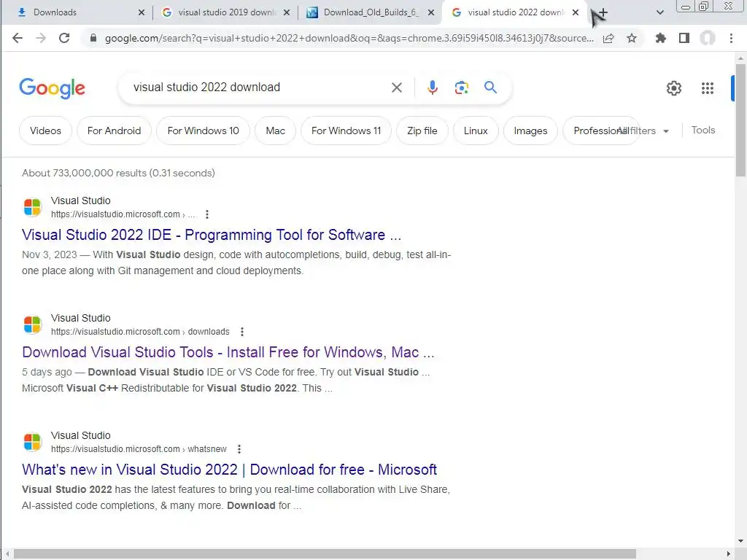The image size is (747, 560).
Task: Click the Microsoft favicon of whatsnew result
Action: click(x=32, y=442)
